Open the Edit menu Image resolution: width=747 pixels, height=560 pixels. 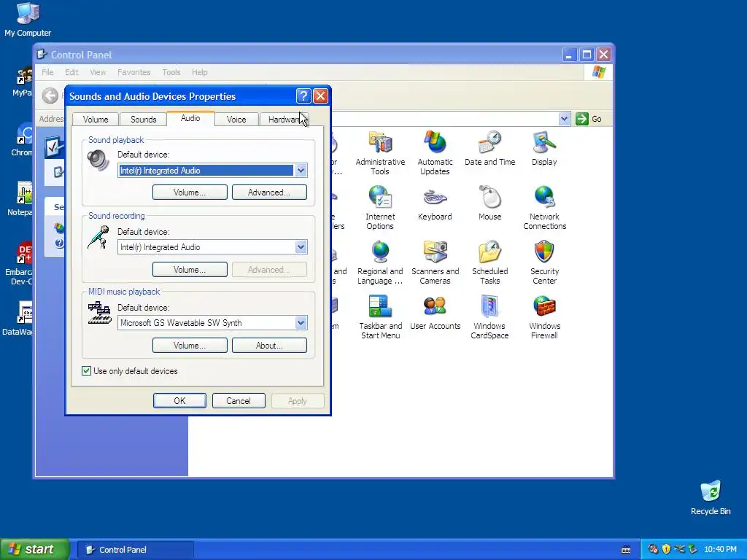tap(71, 72)
